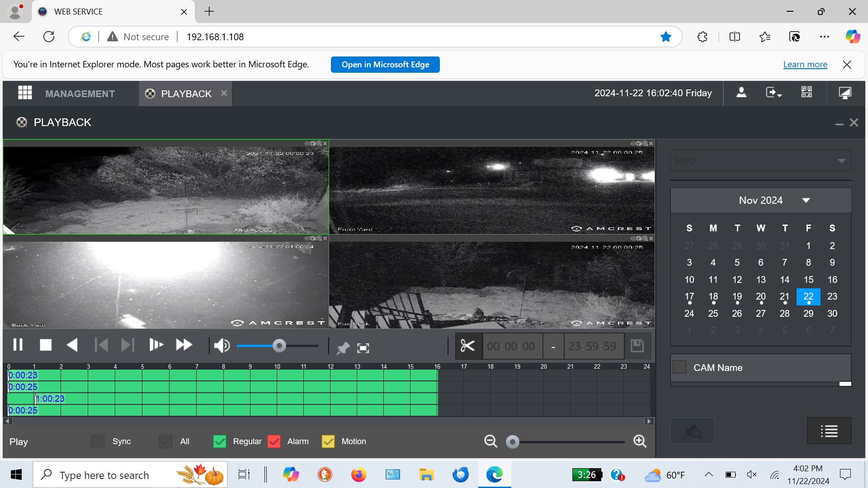Click Open in Microsoft Edge button
The height and width of the screenshot is (488, 868).
[x=385, y=65]
